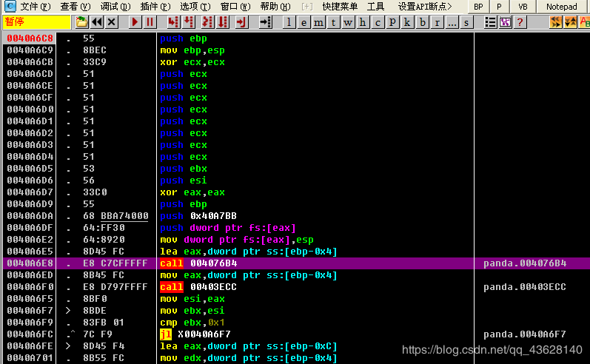Close the debugged program with X icon
Viewport: 590px width, 364px height.
point(111,22)
